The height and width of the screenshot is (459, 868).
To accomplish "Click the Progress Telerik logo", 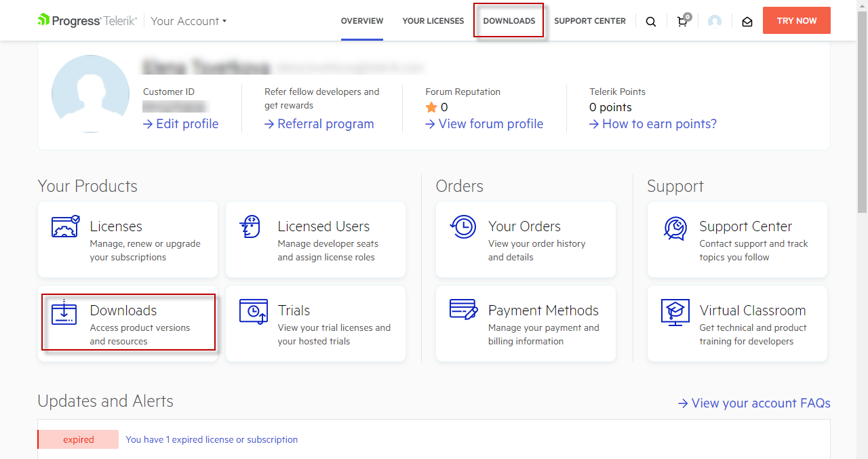I will [87, 20].
